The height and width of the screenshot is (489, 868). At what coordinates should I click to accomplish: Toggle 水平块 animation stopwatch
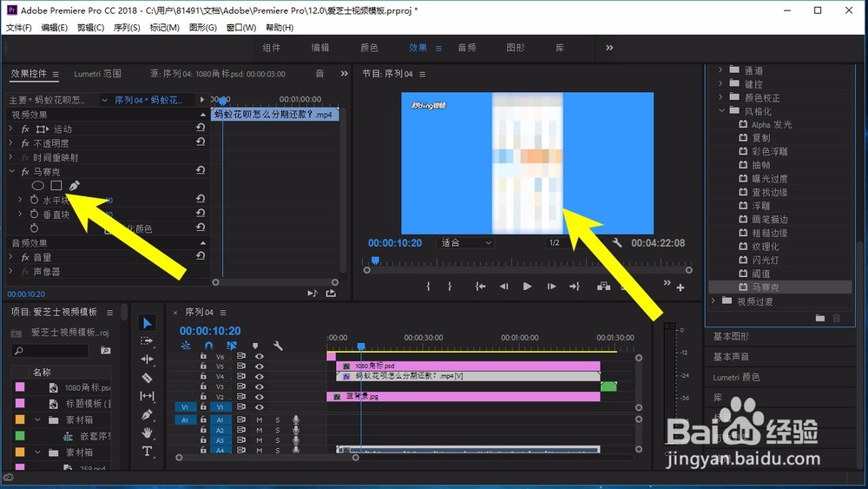tap(35, 200)
